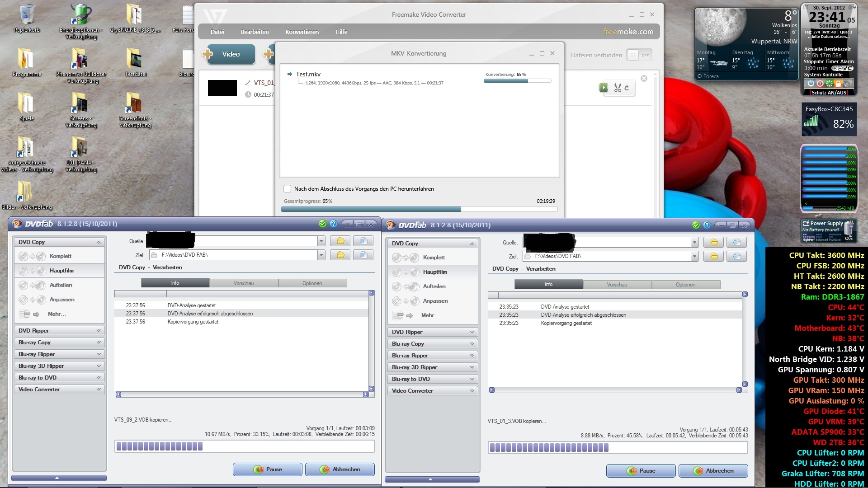
Task: Open the Ziel dropdown in right DVDFab
Action: tap(694, 257)
